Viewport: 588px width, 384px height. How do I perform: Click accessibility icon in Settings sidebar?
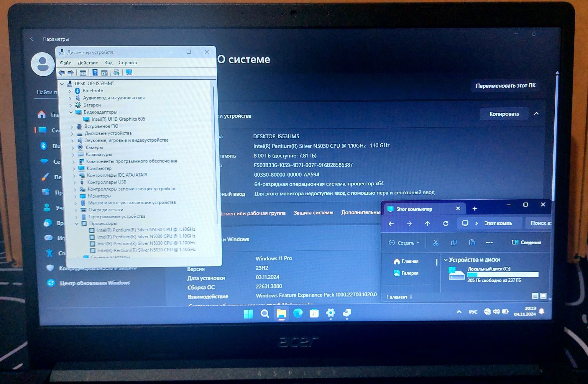coord(49,253)
